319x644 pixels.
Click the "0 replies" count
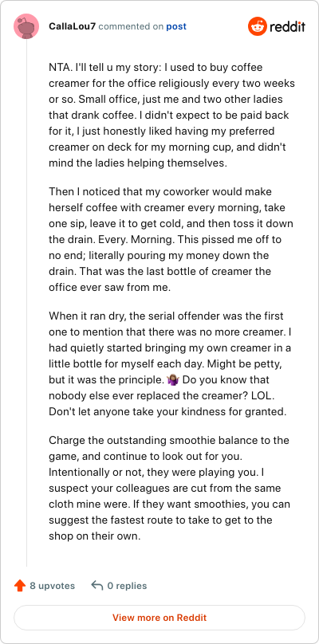point(127,585)
